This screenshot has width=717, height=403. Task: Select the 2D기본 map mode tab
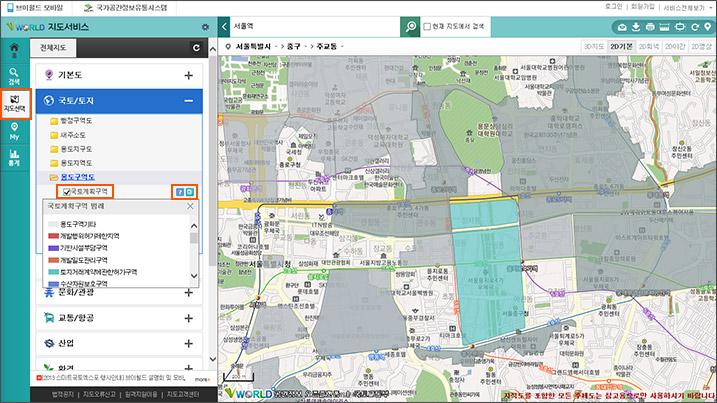coord(621,47)
